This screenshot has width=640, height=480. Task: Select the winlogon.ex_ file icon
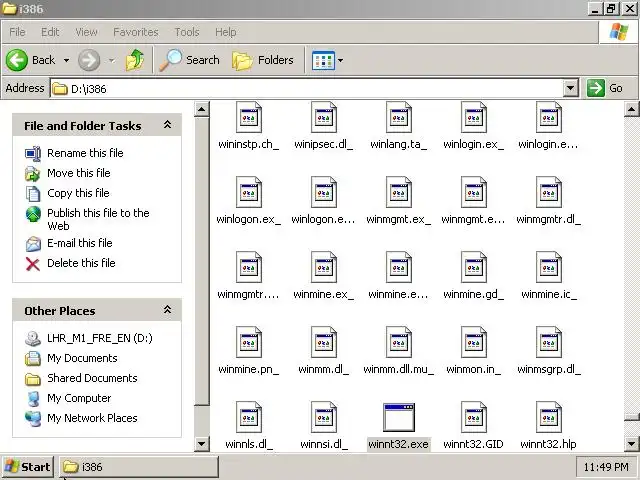coord(249,192)
